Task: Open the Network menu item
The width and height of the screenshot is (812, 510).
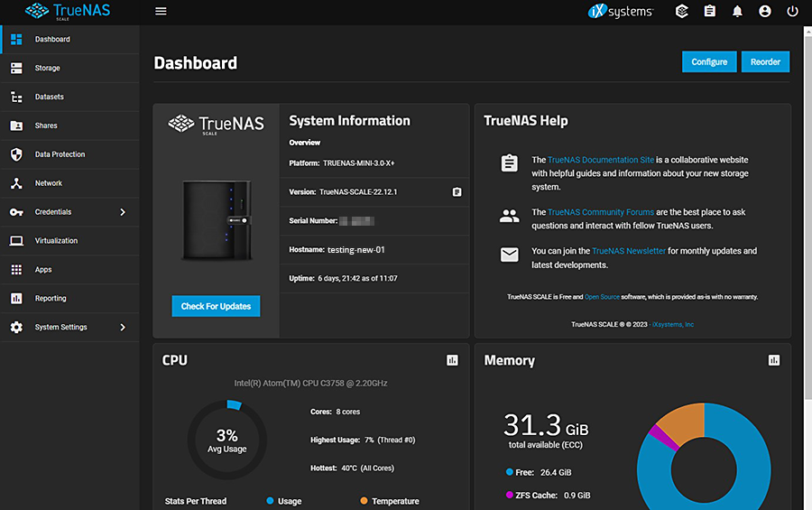Action: pos(69,183)
